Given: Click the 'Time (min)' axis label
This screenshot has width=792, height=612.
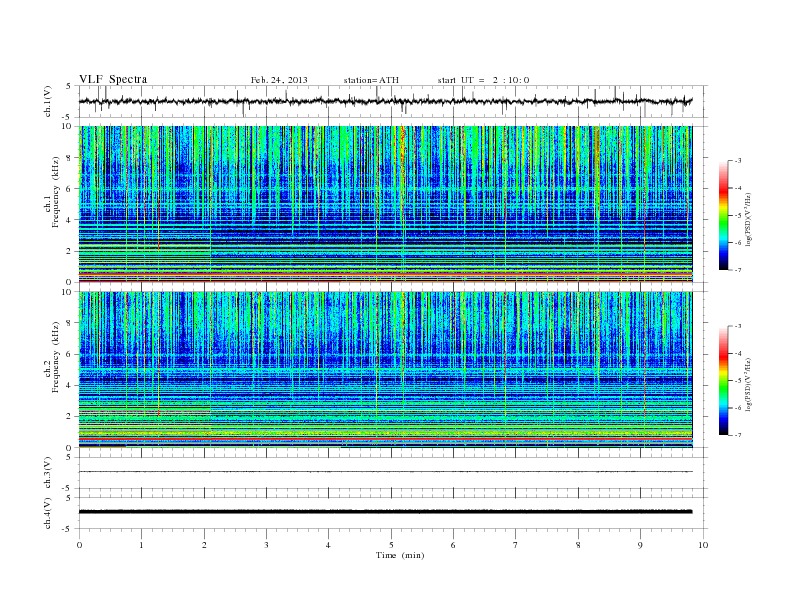Looking at the screenshot, I should [400, 555].
